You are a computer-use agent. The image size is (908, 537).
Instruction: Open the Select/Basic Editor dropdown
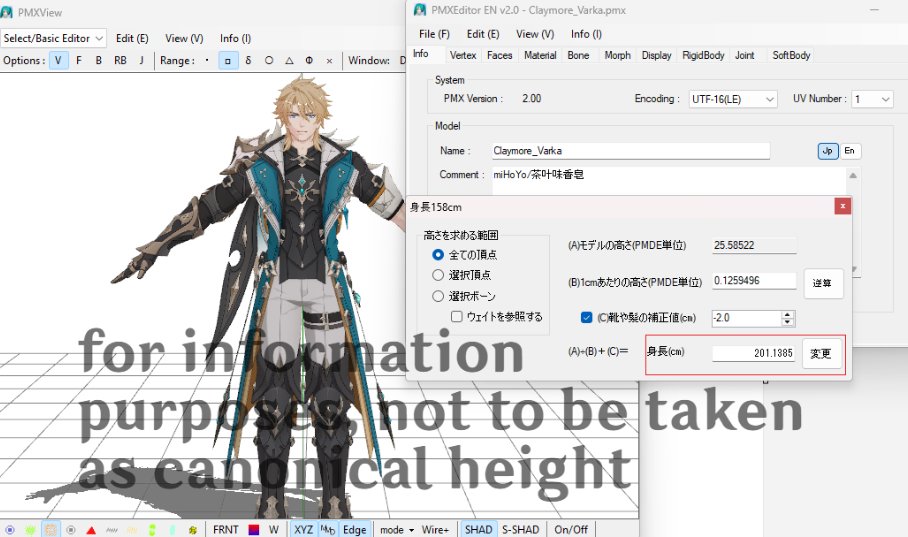click(53, 38)
